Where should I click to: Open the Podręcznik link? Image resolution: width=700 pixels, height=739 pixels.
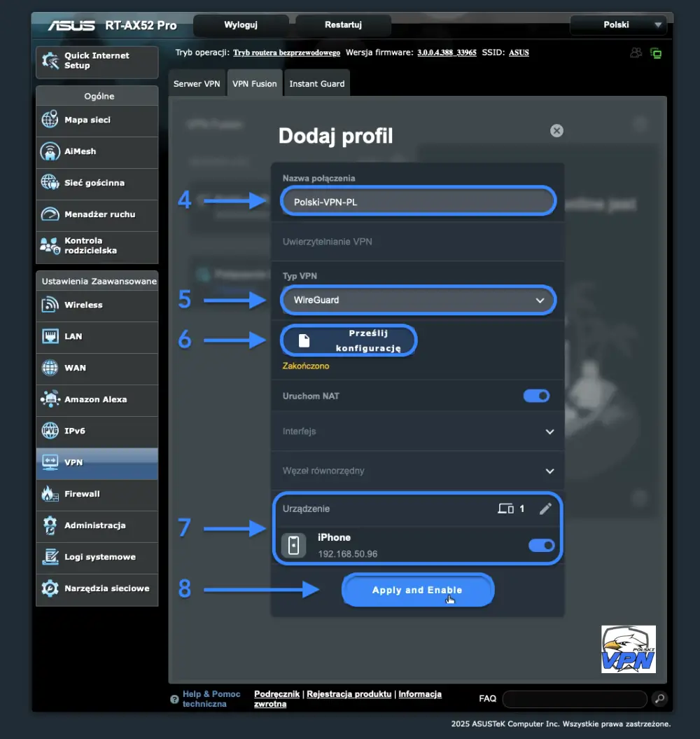pos(276,694)
